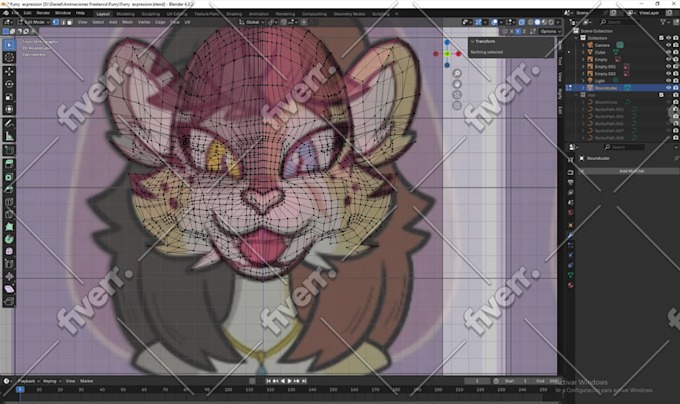Open the Edit Mode dropdown

(x=33, y=22)
